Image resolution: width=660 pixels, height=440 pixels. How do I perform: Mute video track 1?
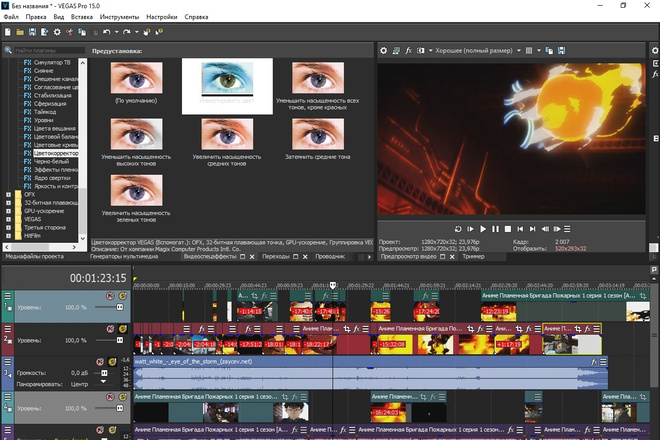[x=110, y=296]
